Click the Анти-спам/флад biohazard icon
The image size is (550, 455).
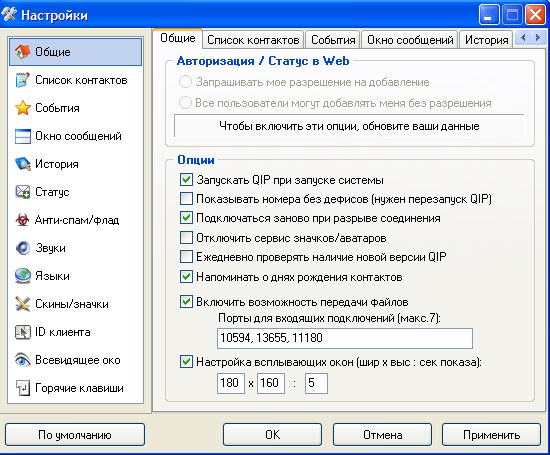click(x=22, y=220)
